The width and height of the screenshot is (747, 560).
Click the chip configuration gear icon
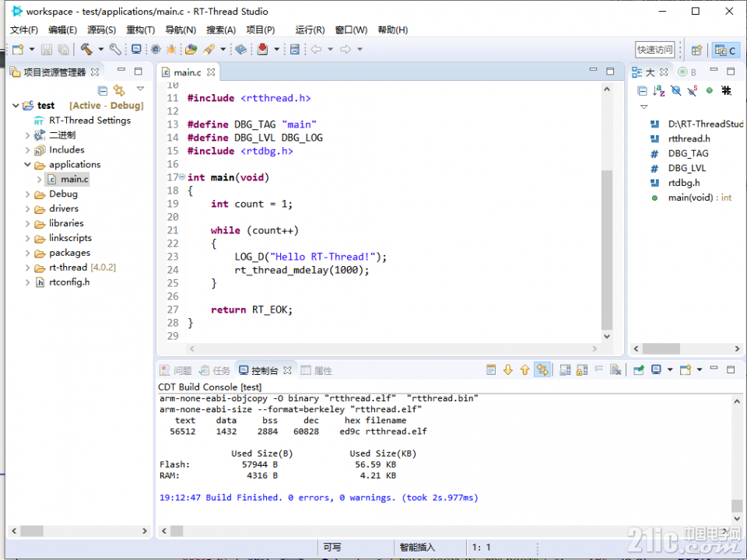[x=156, y=49]
